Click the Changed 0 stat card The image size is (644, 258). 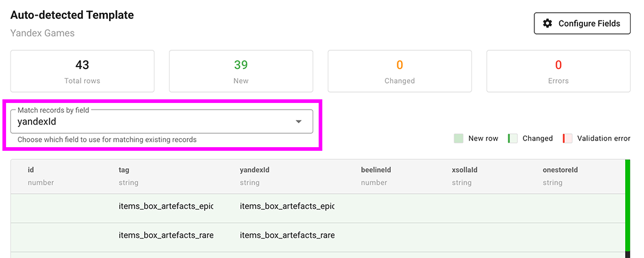[399, 71]
